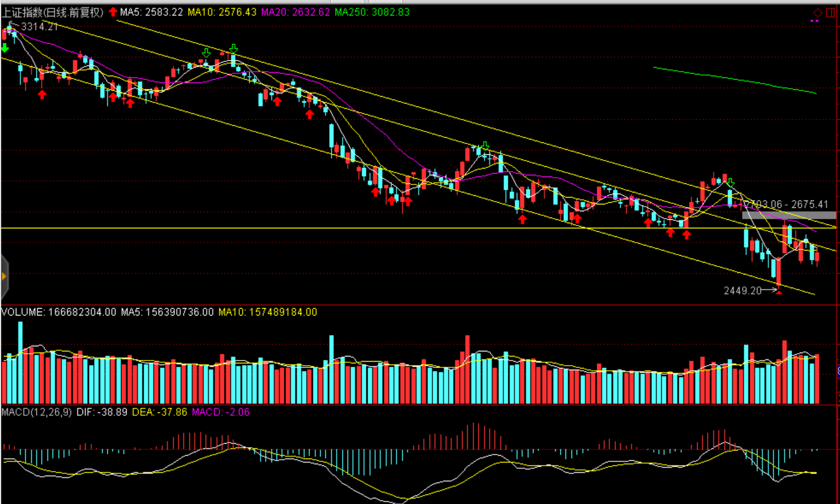Expand the side panel handle on left edge
The image size is (840, 504).
pyautogui.click(x=4, y=277)
